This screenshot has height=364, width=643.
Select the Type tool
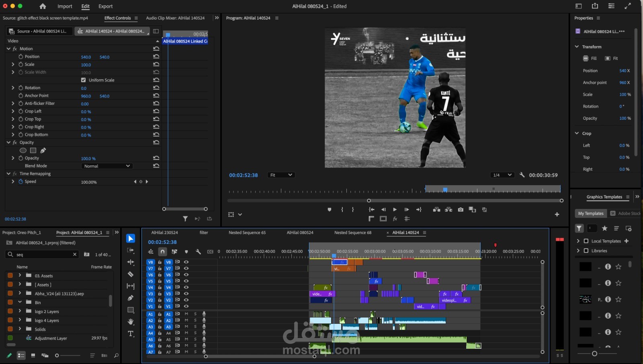pyautogui.click(x=131, y=334)
